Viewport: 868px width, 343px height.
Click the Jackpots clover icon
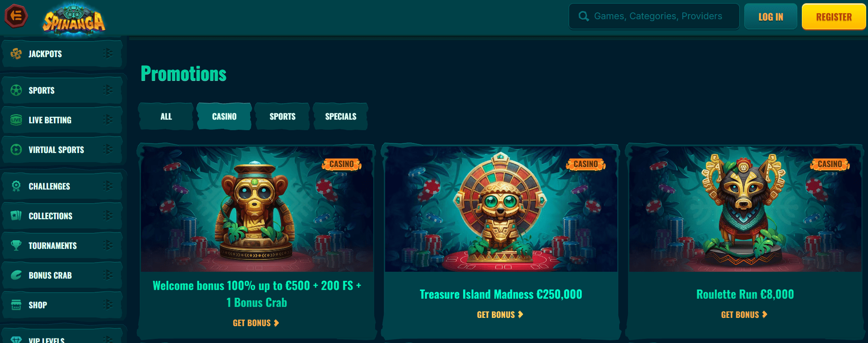click(x=16, y=54)
